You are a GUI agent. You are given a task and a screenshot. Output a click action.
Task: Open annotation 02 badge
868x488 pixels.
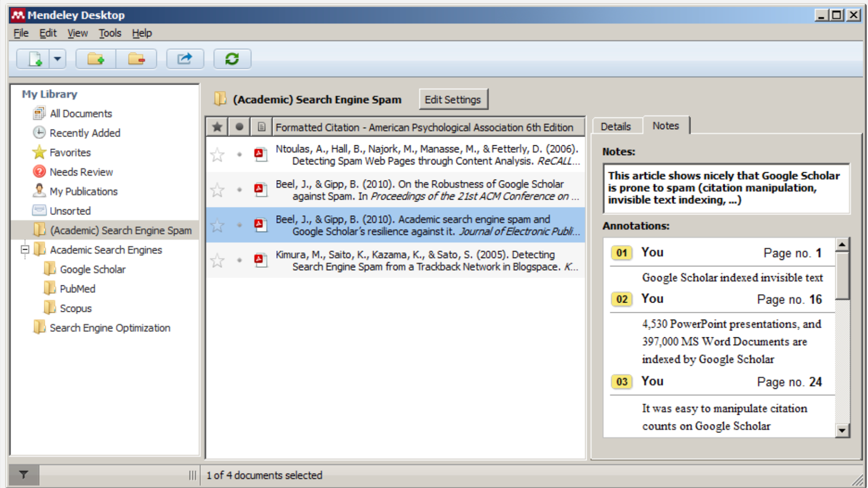[622, 299]
